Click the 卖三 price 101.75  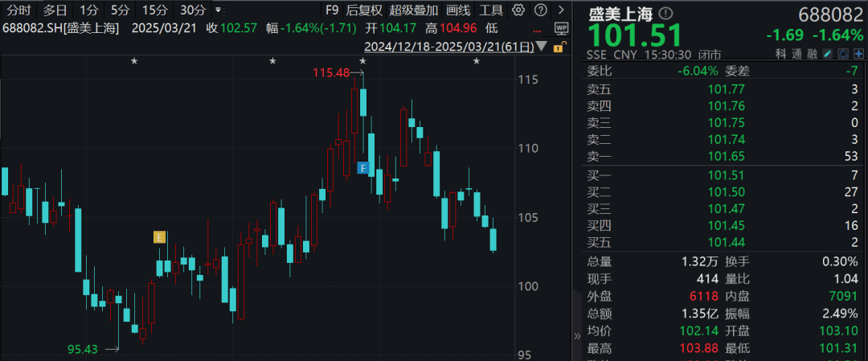[727, 123]
